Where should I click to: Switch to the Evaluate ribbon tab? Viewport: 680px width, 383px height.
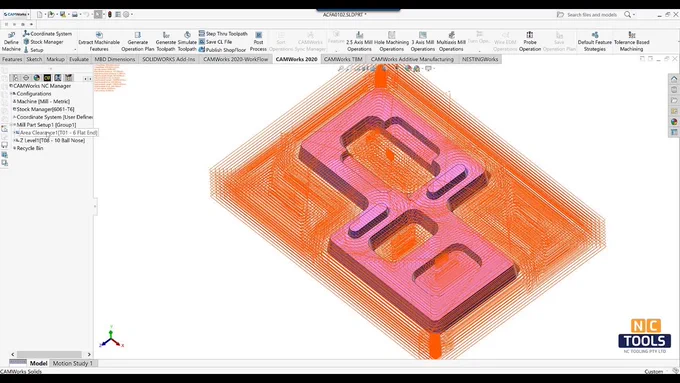point(78,59)
